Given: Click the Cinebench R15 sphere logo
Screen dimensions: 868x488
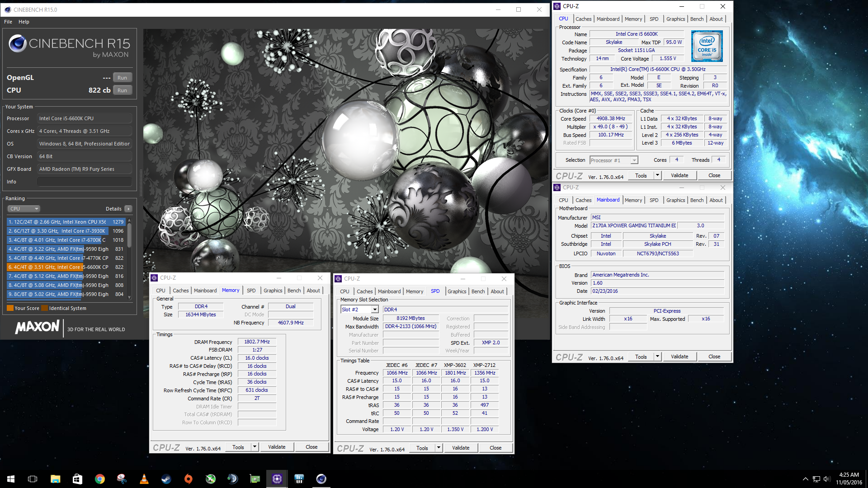Looking at the screenshot, I should coord(18,43).
